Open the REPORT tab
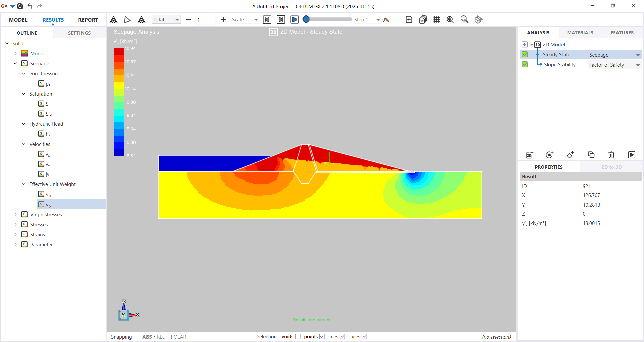Viewport: 644px width, 342px height. click(x=88, y=20)
